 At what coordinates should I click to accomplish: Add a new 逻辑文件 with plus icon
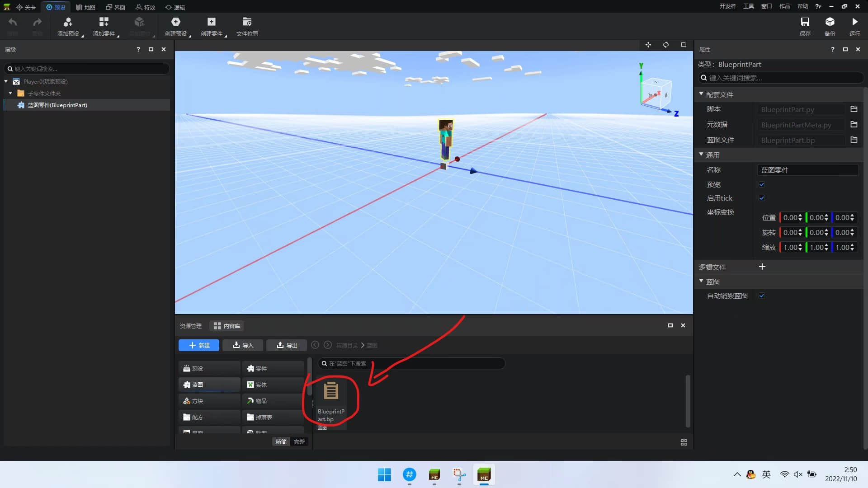tap(762, 267)
